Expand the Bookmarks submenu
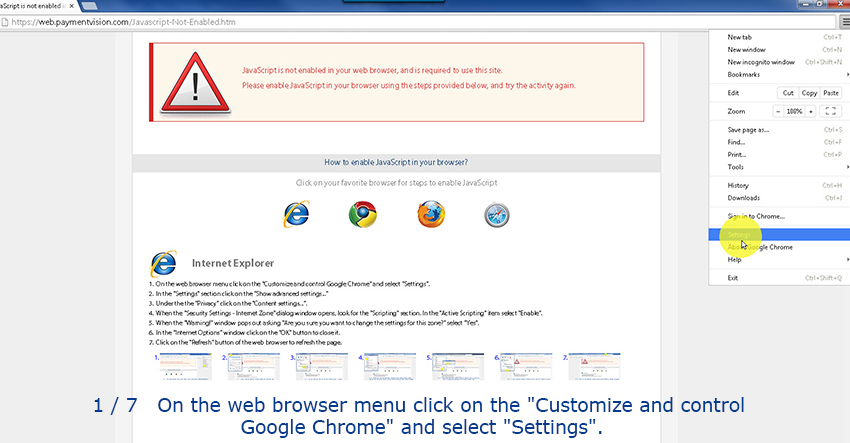Image resolution: width=850 pixels, height=443 pixels. (x=780, y=74)
